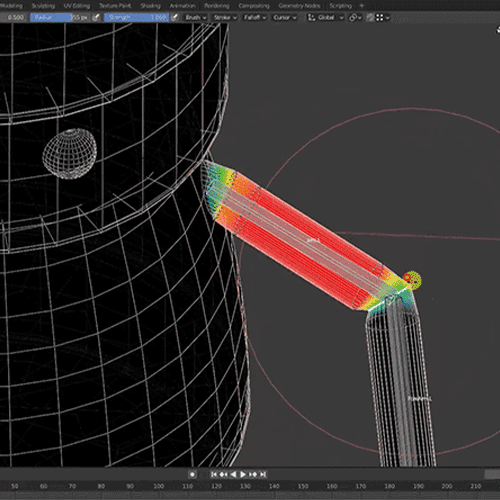The image size is (500, 500).
Task: Jump to previous keyframe
Action: click(x=223, y=474)
